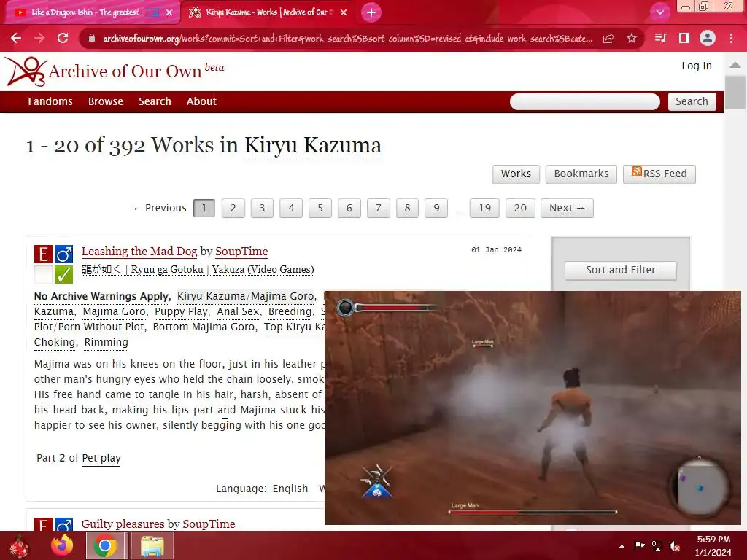The image size is (747, 560).
Task: Click the green complete-work checkmark icon
Action: 63,274
